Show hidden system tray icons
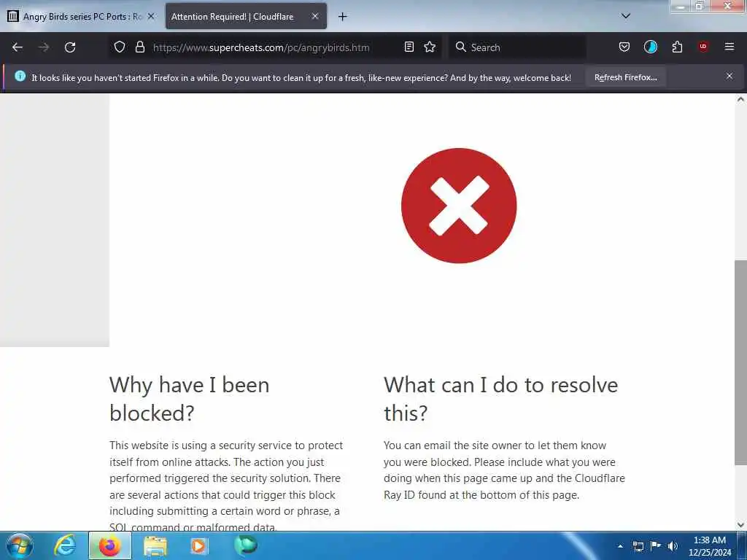This screenshot has width=747, height=560. [x=620, y=546]
